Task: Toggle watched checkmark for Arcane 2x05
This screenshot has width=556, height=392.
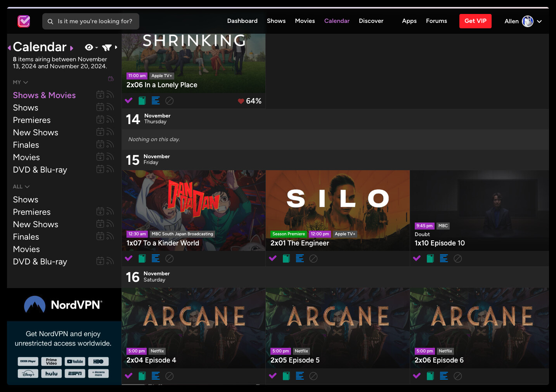Action: (x=273, y=376)
